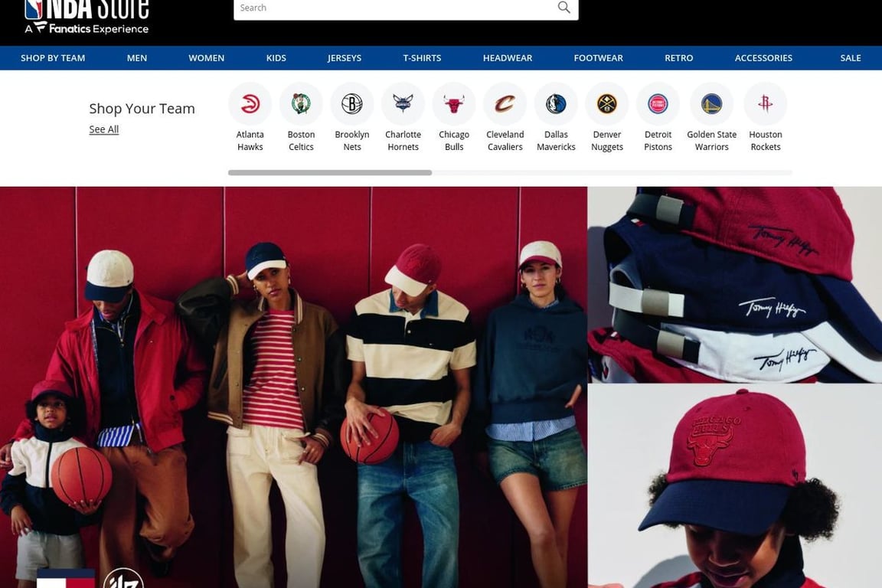Click the Atlanta Hawks text label
Screen dimensions: 882x588
pyautogui.click(x=250, y=141)
